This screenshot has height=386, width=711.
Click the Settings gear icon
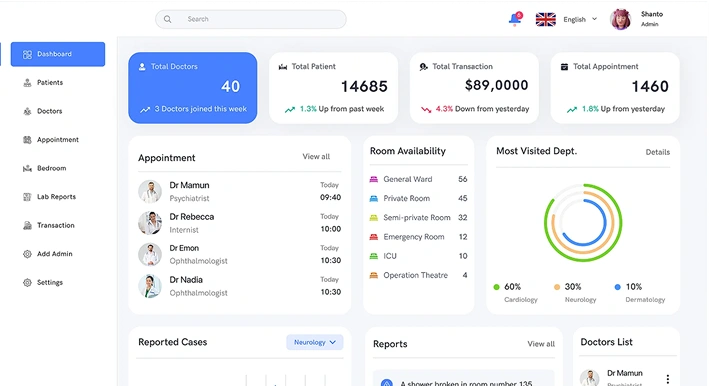(x=27, y=283)
